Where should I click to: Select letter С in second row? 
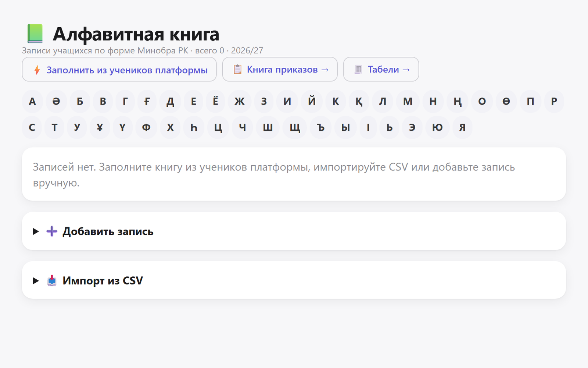tap(32, 127)
